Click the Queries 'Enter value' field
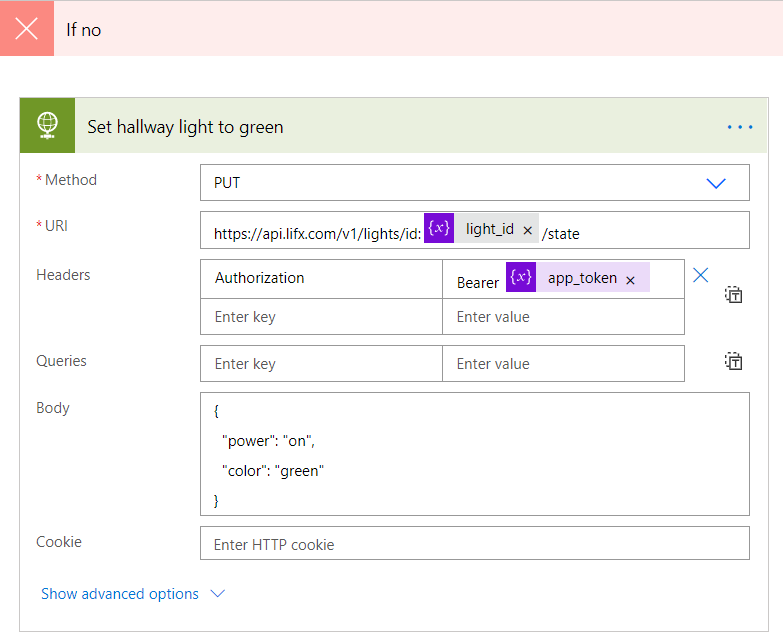 pos(562,364)
